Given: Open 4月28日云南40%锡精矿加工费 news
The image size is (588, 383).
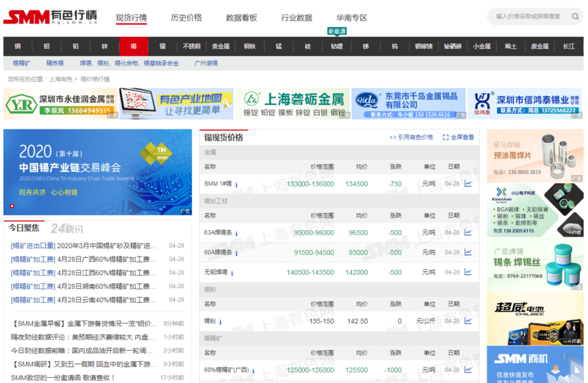Looking at the screenshot, I should (83, 300).
